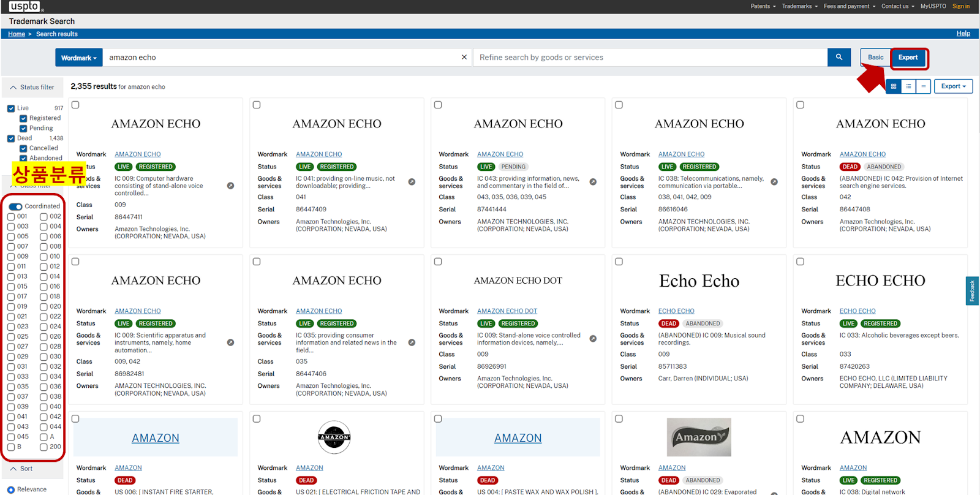Click Refine search by goods or services field
Screen dimensions: 980x495
pos(650,58)
